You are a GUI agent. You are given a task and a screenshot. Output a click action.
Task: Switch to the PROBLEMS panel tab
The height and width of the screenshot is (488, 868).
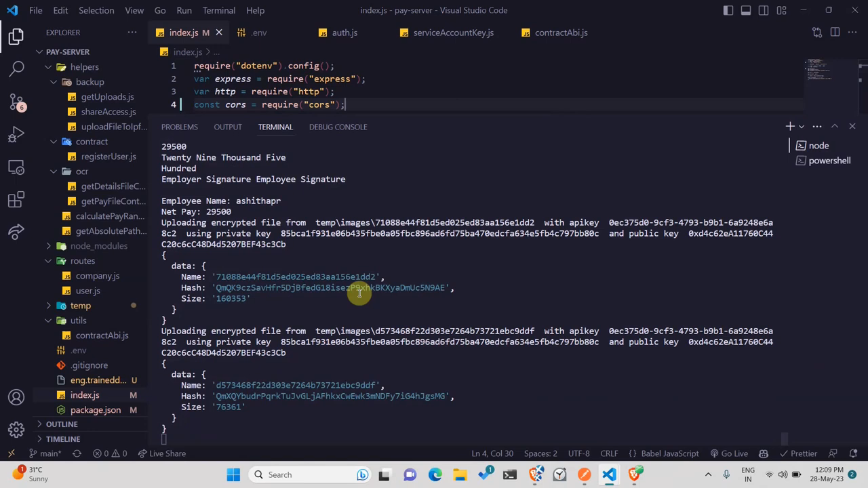[180, 127]
